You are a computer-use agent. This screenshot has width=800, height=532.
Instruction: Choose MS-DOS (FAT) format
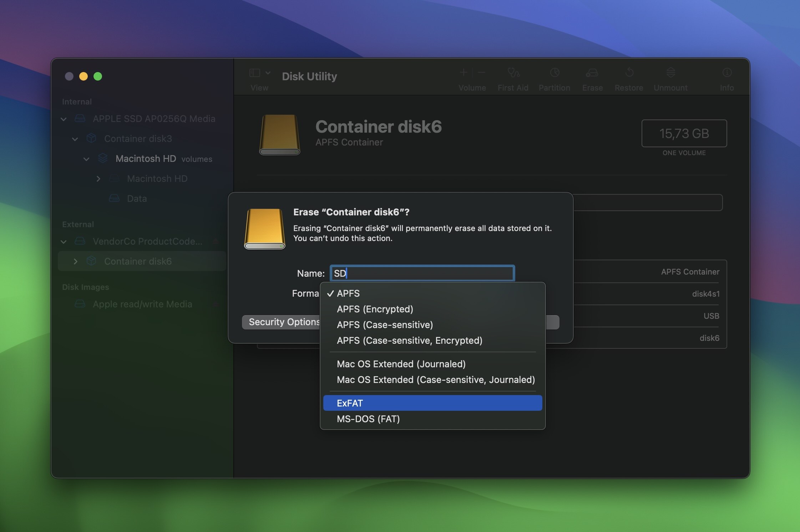click(x=432, y=419)
